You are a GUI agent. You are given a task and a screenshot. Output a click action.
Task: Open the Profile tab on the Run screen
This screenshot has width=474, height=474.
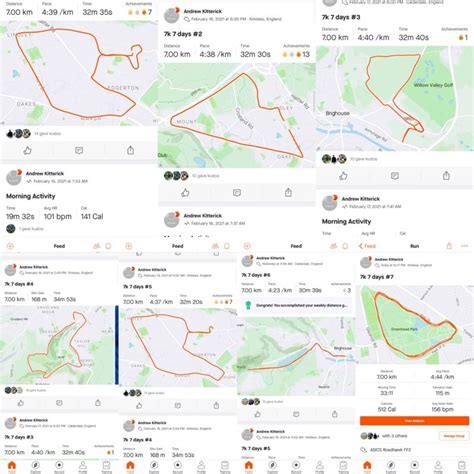(x=438, y=466)
